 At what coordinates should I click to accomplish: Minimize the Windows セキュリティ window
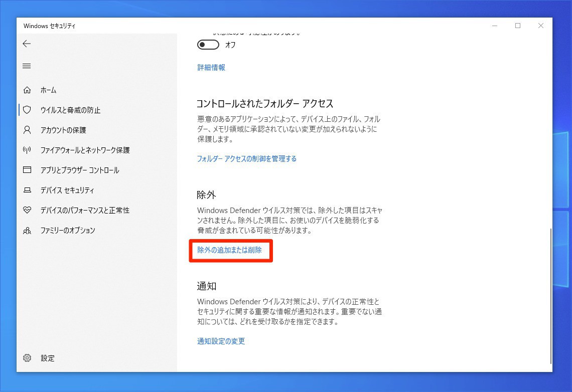coord(495,26)
